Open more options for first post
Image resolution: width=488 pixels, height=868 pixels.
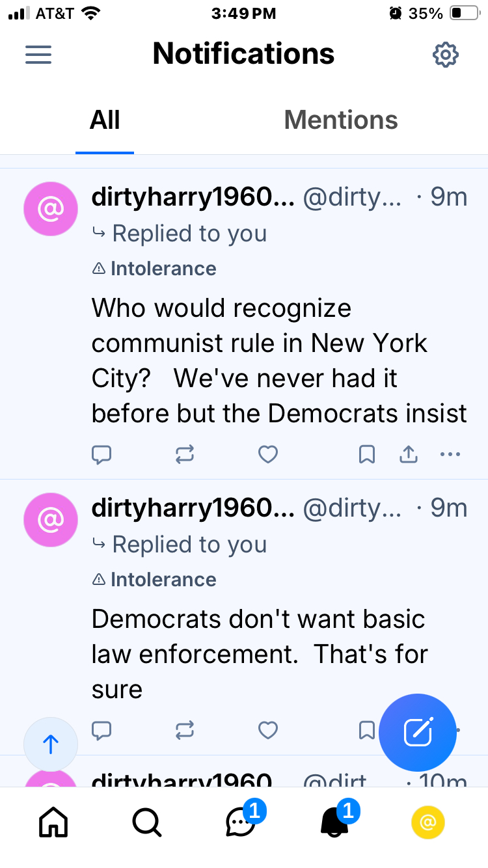point(450,454)
